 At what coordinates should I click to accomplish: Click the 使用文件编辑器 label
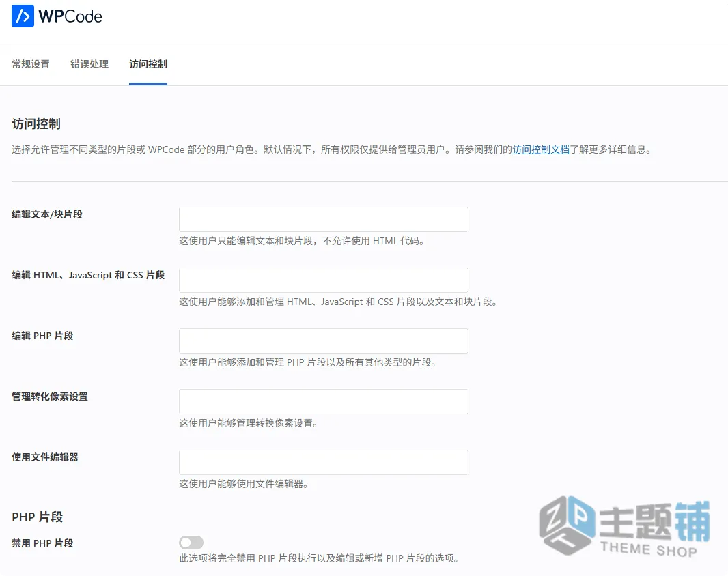coord(45,457)
